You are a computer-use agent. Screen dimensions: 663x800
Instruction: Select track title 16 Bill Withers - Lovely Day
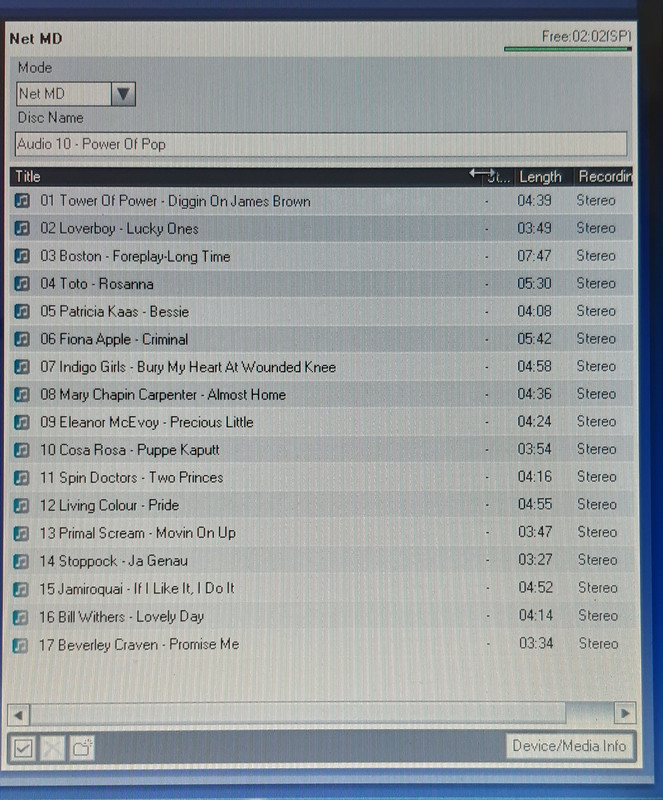[x=121, y=617]
